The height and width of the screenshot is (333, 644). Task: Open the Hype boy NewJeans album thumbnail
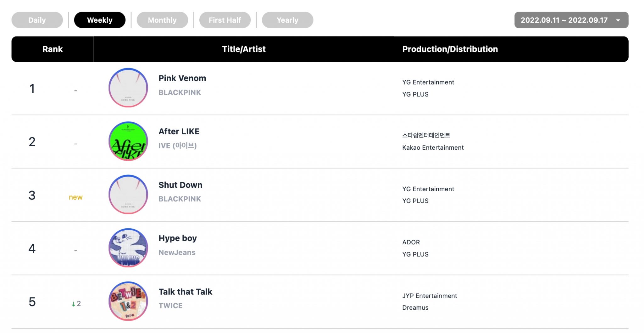point(128,248)
